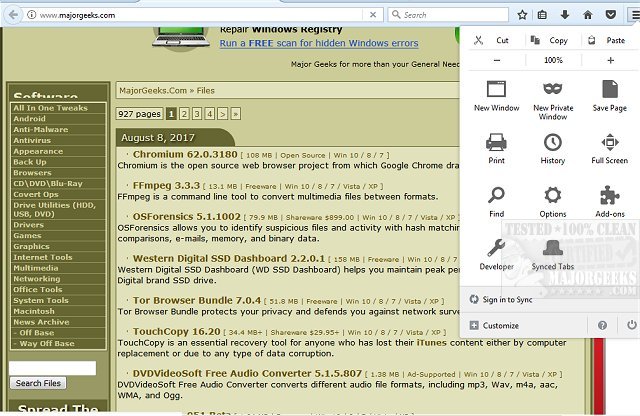Enter Full Screen mode

click(x=609, y=149)
